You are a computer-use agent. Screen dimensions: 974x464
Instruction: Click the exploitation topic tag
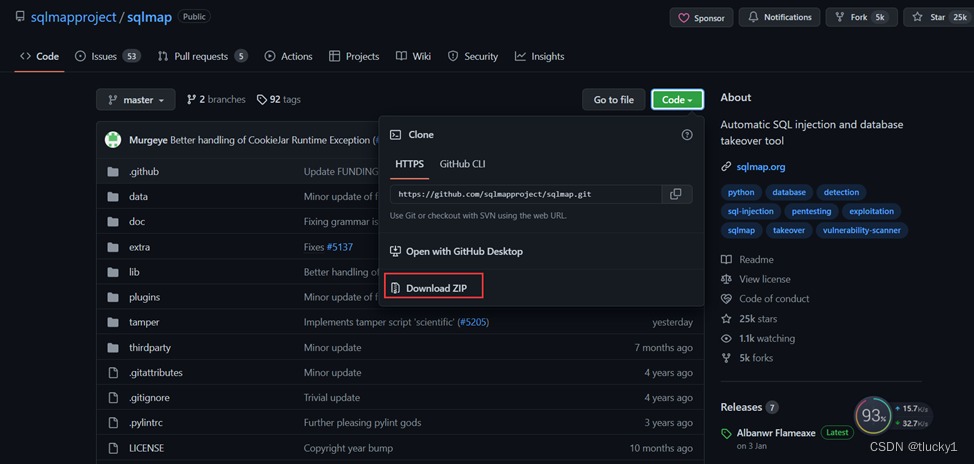point(872,211)
